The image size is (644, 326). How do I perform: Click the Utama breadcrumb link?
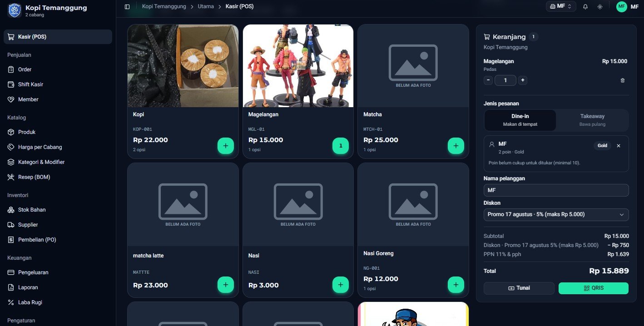(x=206, y=7)
